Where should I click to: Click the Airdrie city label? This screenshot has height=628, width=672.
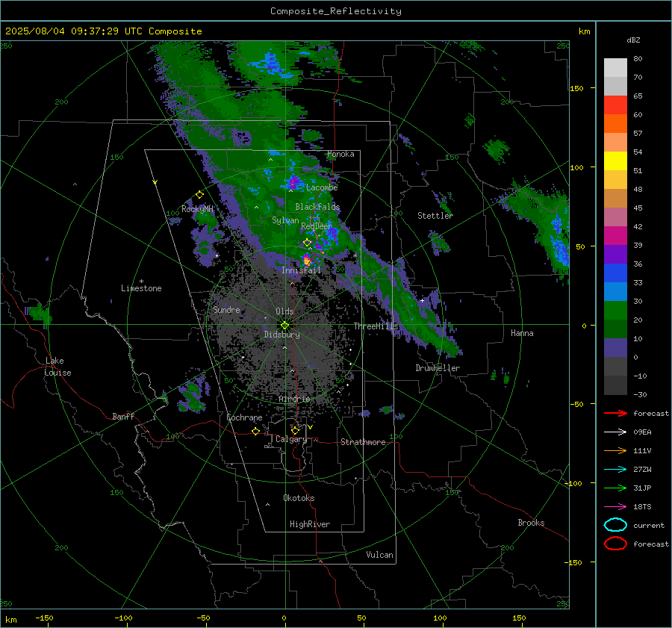point(294,399)
